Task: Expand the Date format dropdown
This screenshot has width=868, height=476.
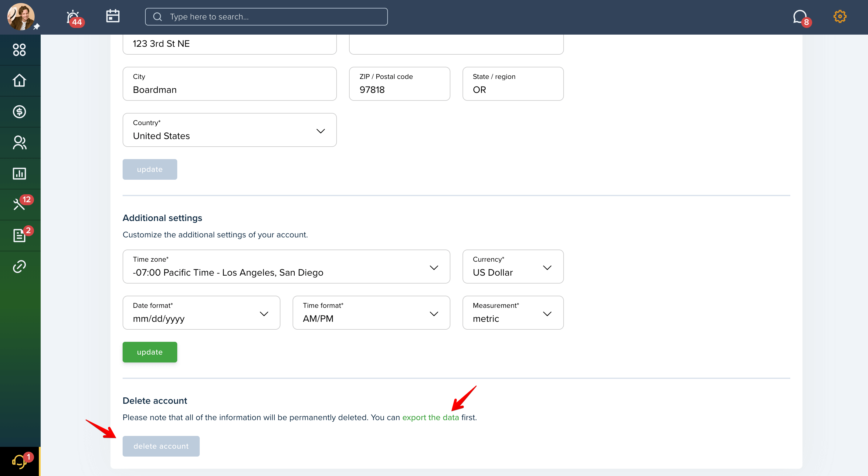Action: tap(201, 312)
